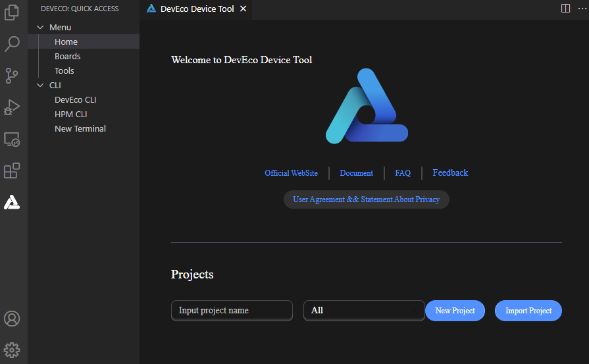Screen dimensions: 589x364
Task: Open Source Control view icon
Action: [12, 76]
